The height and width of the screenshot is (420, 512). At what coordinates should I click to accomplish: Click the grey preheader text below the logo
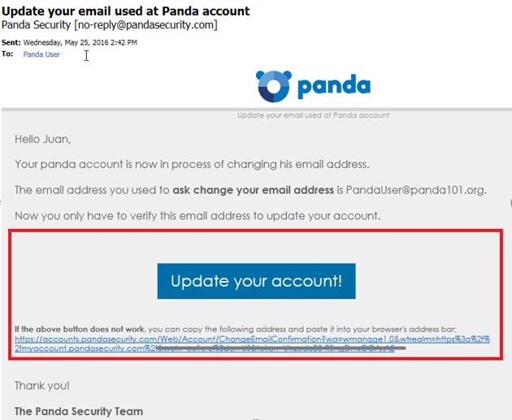click(314, 115)
